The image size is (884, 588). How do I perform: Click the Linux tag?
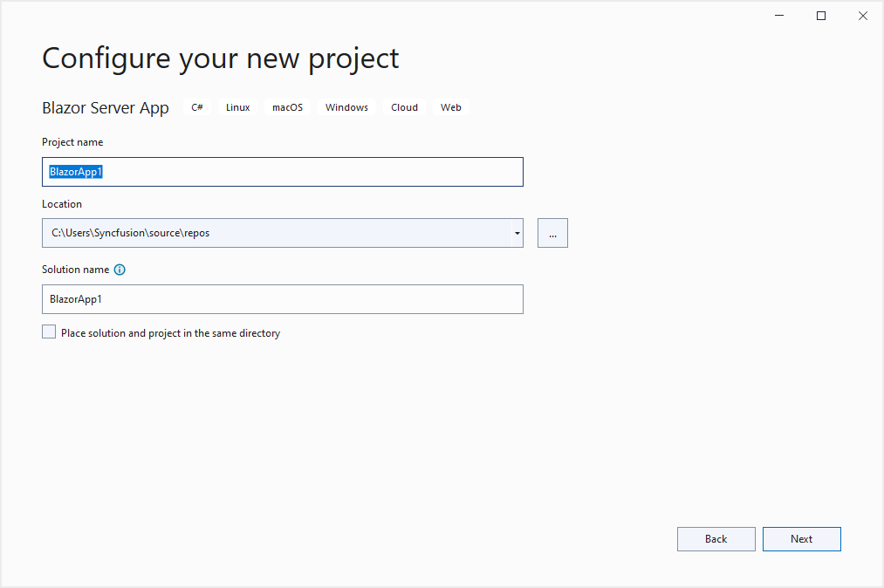[x=237, y=107]
